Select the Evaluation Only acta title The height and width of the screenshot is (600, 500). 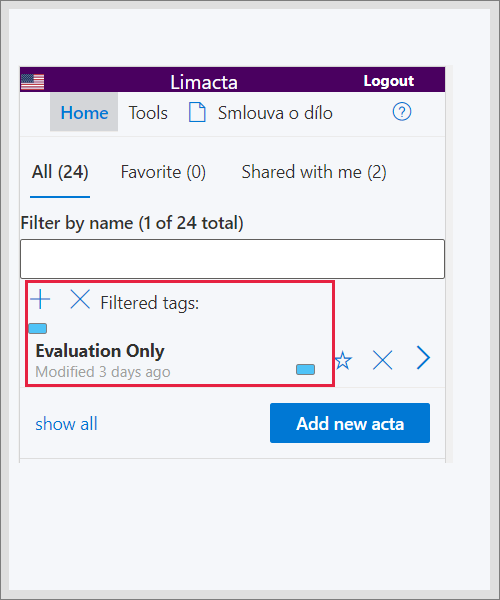(x=100, y=351)
